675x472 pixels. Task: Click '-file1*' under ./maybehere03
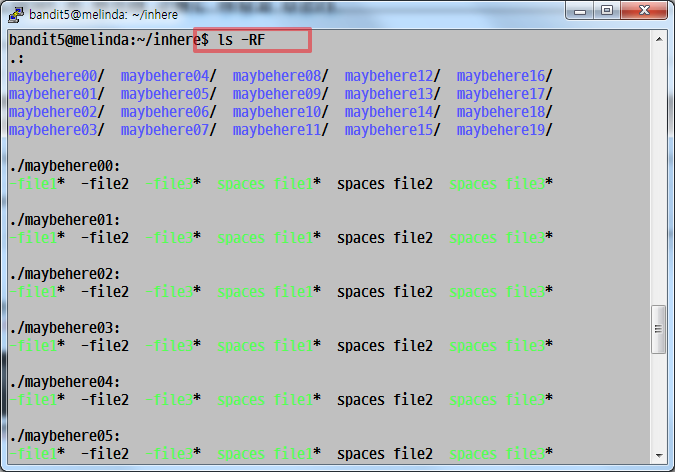37,346
